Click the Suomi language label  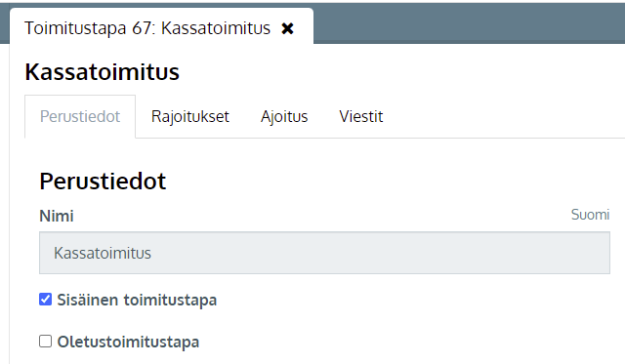coord(590,215)
